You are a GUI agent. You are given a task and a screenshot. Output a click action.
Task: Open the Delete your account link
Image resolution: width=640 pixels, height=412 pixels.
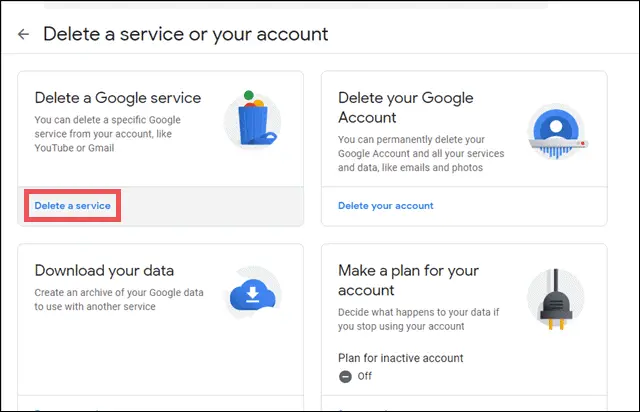386,206
